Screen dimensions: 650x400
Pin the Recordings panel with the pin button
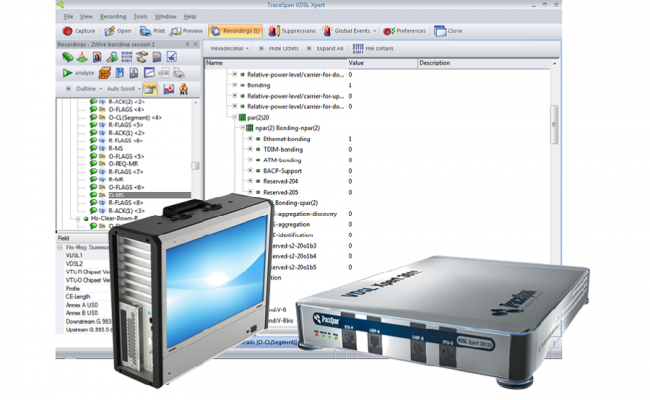pyautogui.click(x=187, y=44)
